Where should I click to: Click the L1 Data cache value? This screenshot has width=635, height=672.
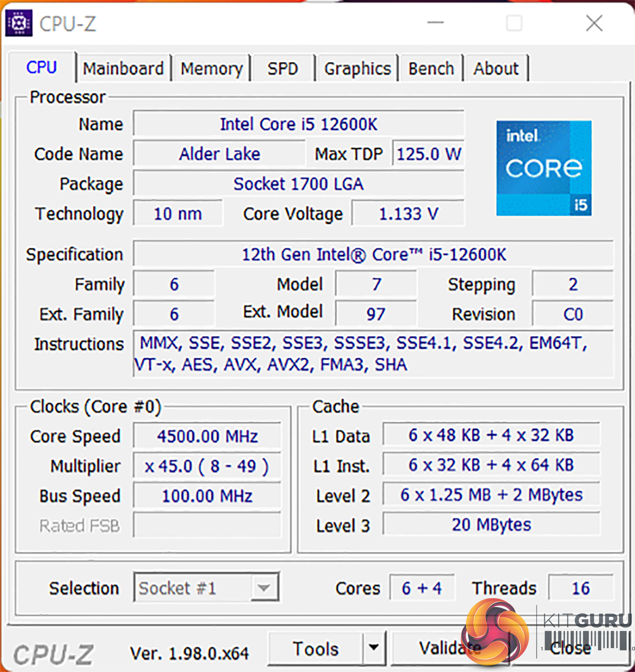(491, 435)
